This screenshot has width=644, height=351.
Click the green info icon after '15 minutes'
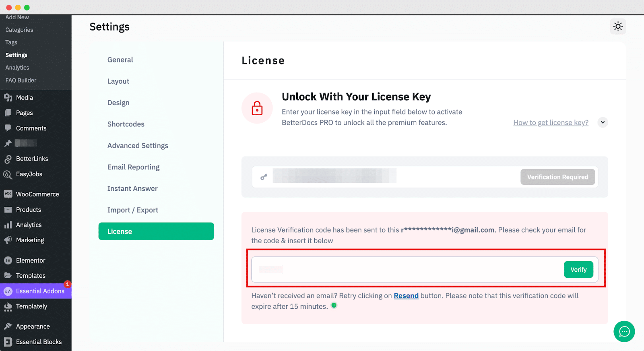334,306
